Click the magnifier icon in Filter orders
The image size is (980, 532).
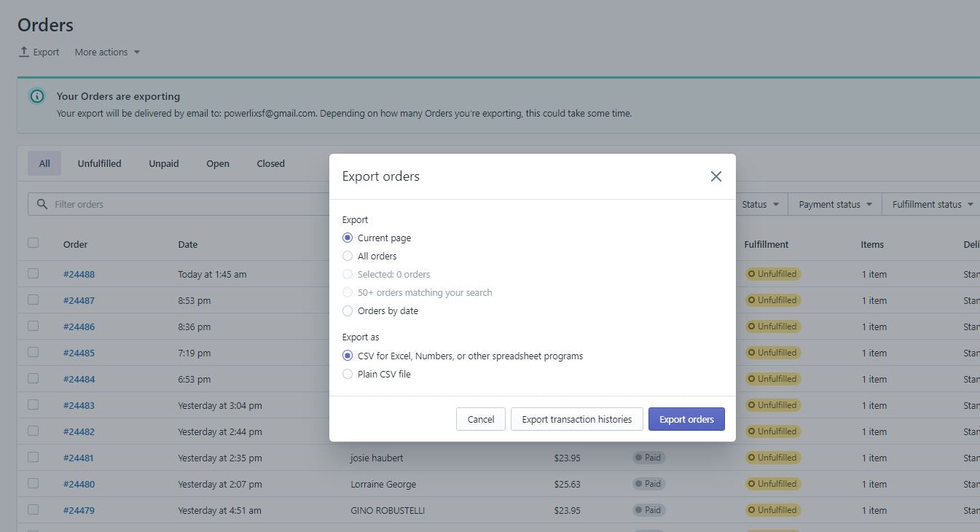point(42,204)
